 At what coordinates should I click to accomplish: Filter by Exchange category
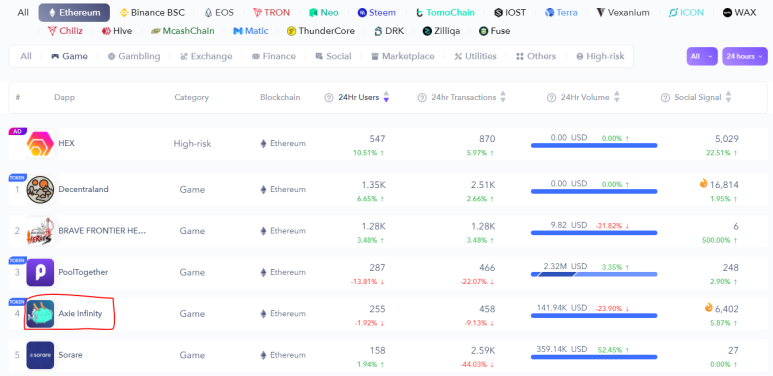click(x=206, y=57)
